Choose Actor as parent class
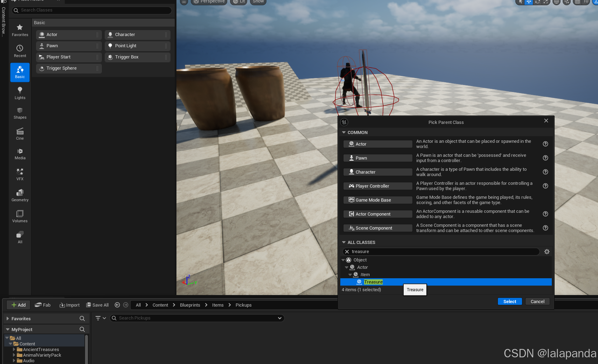 tap(378, 144)
